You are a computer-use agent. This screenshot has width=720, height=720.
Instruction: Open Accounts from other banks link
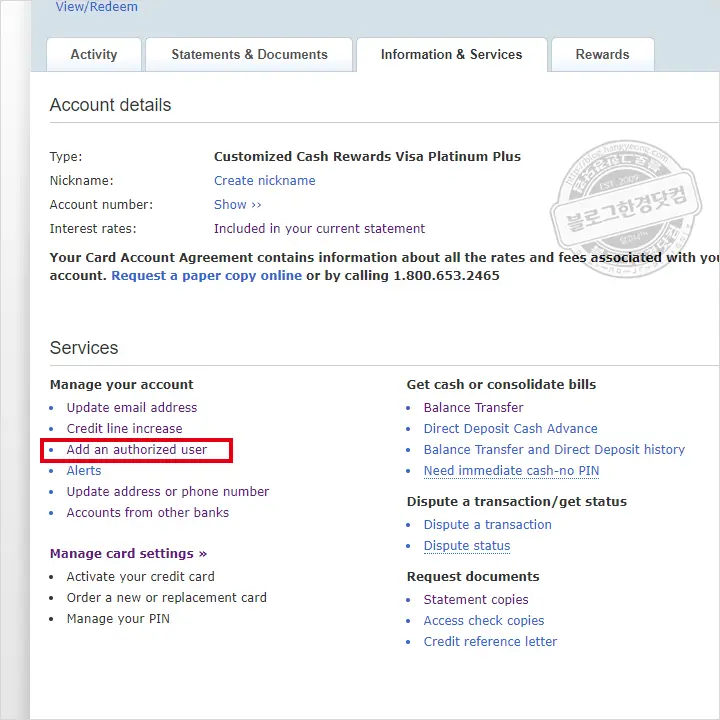[x=148, y=513]
